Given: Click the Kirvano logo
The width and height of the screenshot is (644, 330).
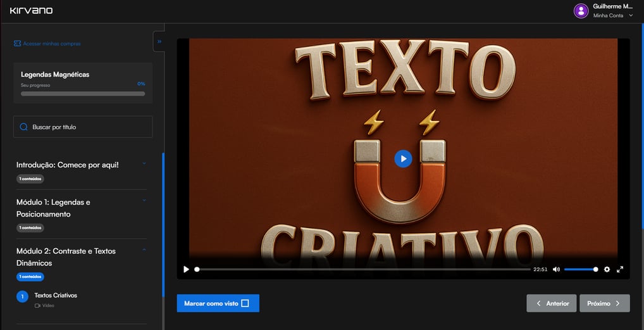Looking at the screenshot, I should [31, 11].
